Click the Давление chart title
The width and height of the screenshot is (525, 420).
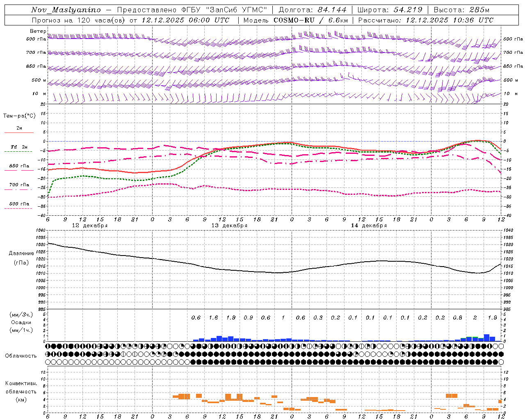click(x=21, y=253)
